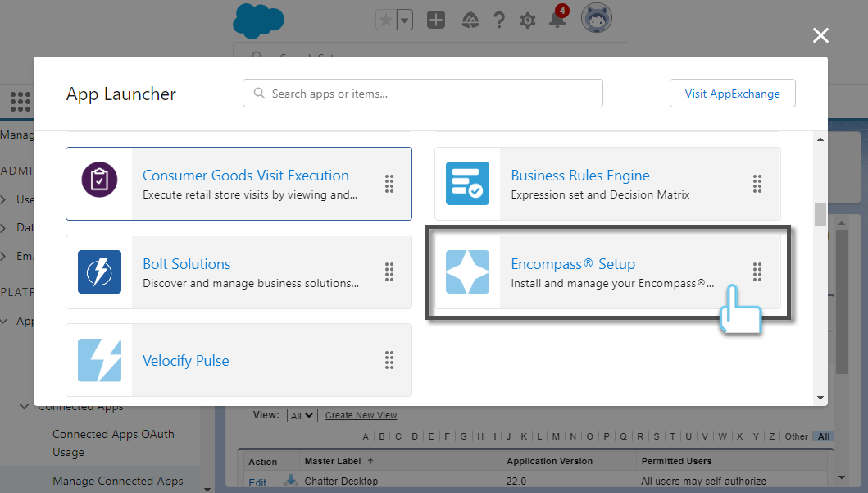
Task: Open the Help question mark icon
Action: 499,21
